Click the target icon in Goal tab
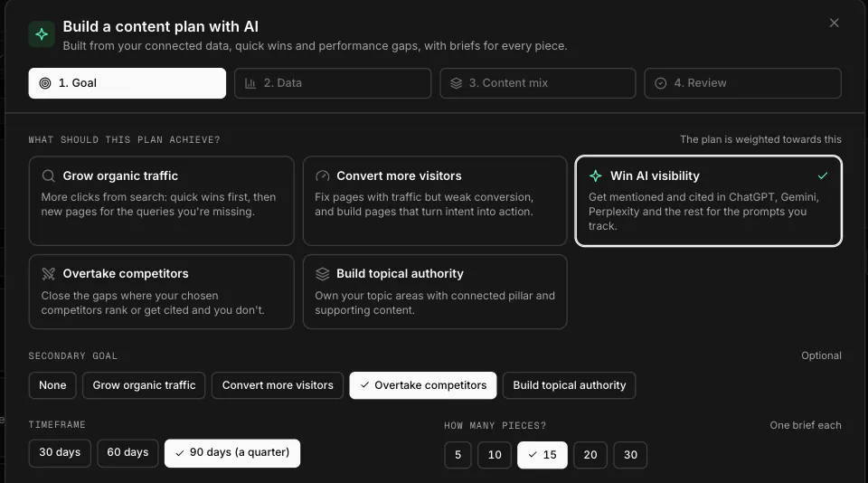The image size is (868, 483). 45,83
